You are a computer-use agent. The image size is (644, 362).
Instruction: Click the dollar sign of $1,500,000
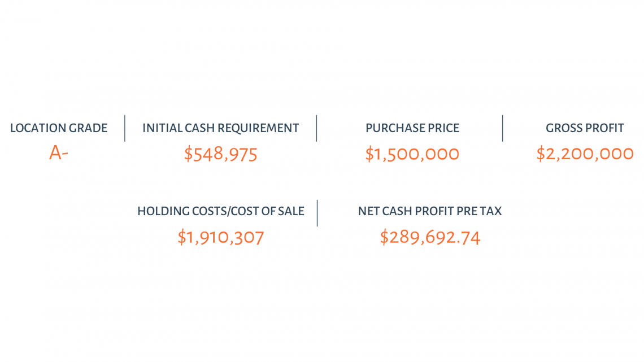click(369, 154)
